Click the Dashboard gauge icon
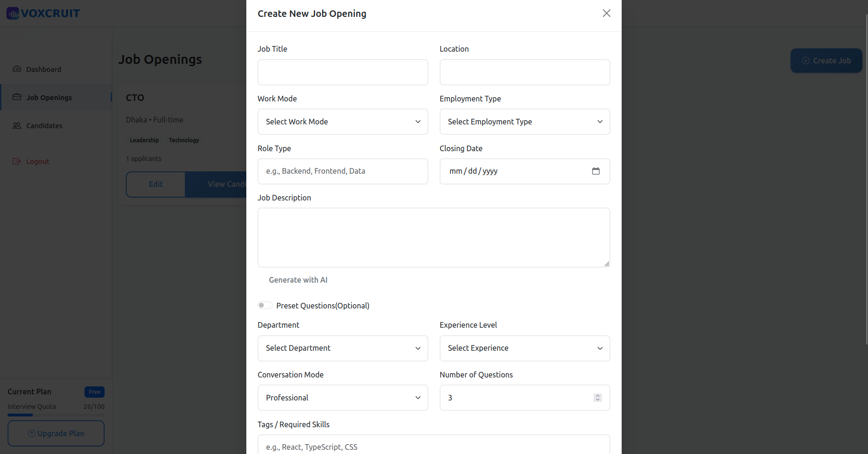The width and height of the screenshot is (868, 454). click(17, 69)
